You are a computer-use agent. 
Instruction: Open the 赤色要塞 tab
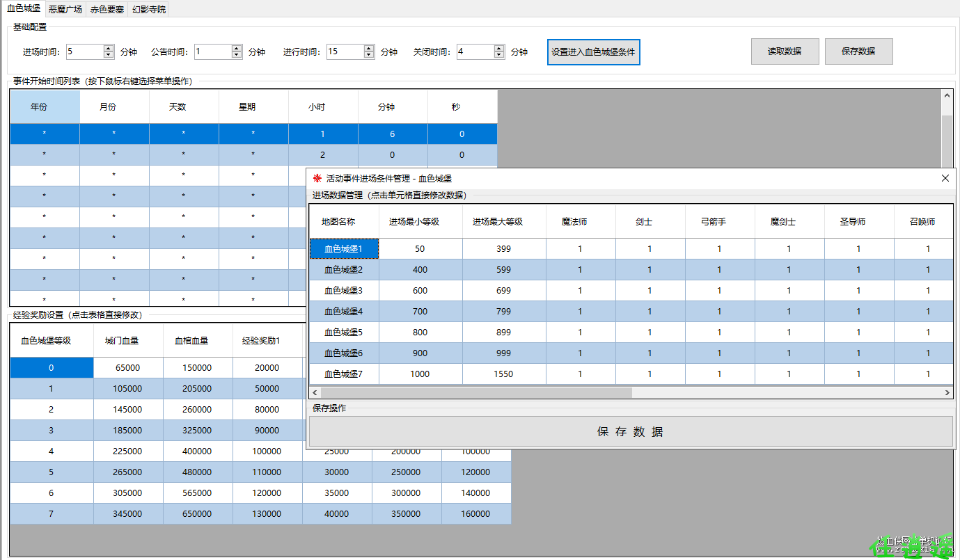[107, 10]
